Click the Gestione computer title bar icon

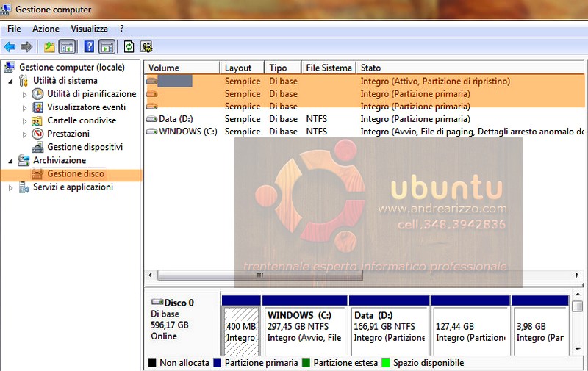click(x=6, y=9)
